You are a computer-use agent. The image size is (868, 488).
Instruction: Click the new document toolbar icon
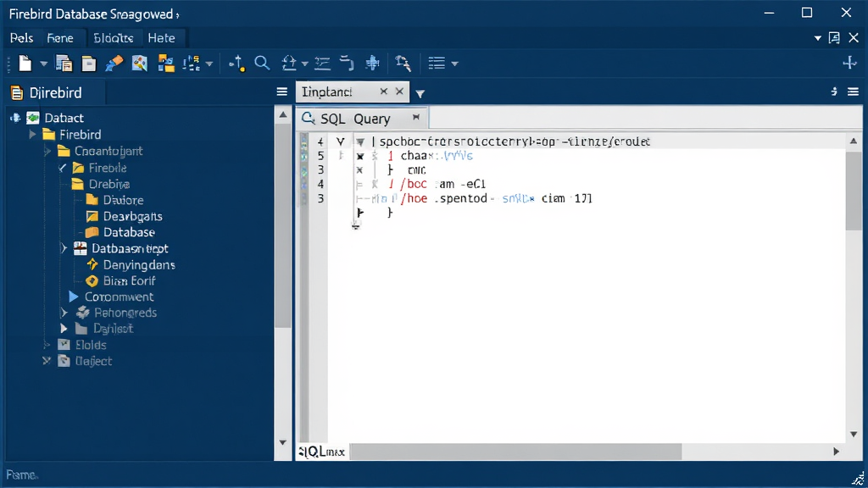tap(25, 64)
